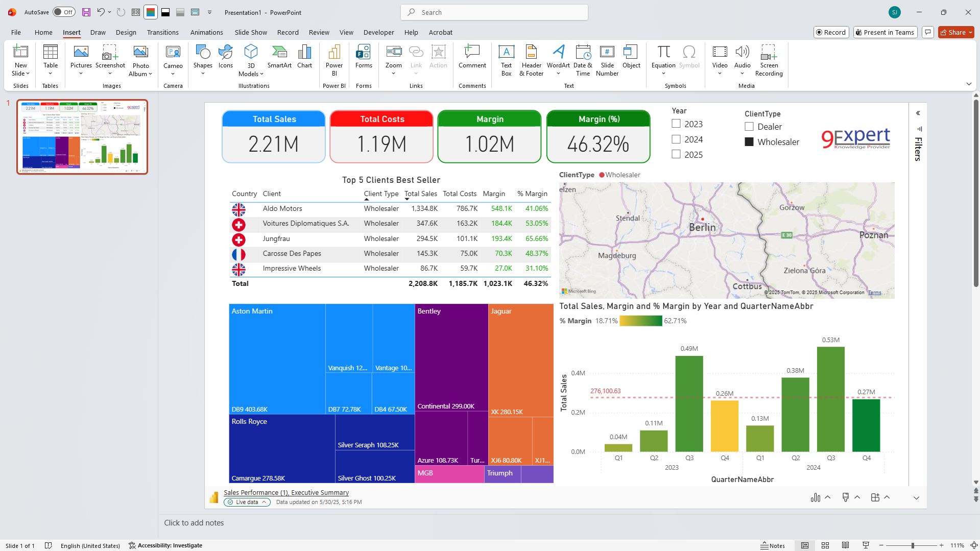980x551 pixels.
Task: Insert a Header & Footer
Action: [x=531, y=60]
